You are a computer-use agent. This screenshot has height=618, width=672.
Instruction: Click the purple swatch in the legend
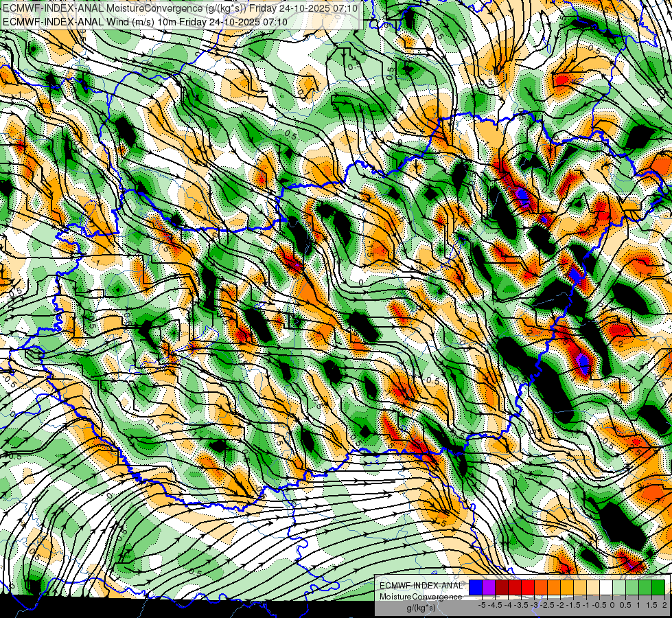click(x=489, y=587)
